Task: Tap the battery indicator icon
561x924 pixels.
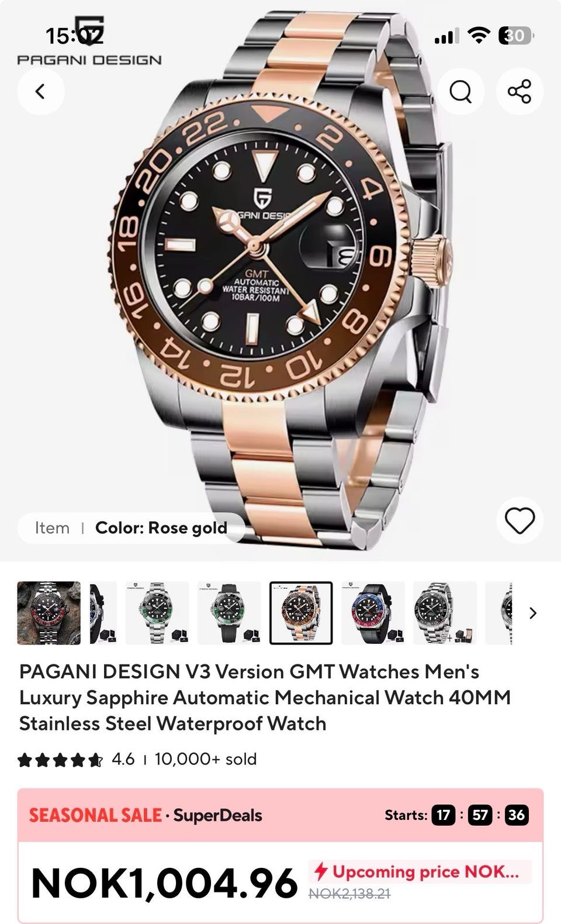Action: coord(516,36)
